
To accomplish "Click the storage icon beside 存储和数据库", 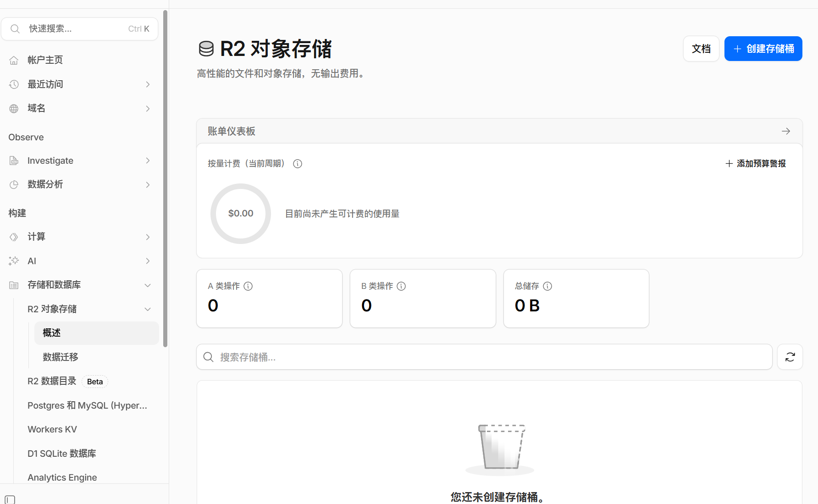I will 14,285.
